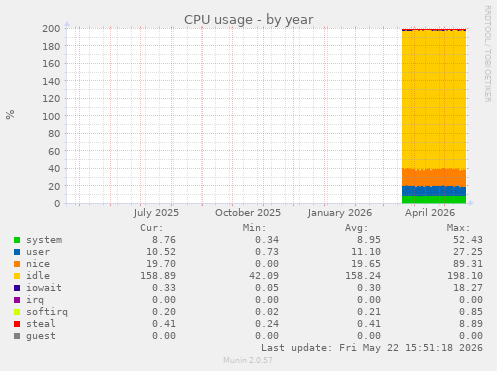
Task: Click the 'October 2025' axis label
Action: (248, 213)
